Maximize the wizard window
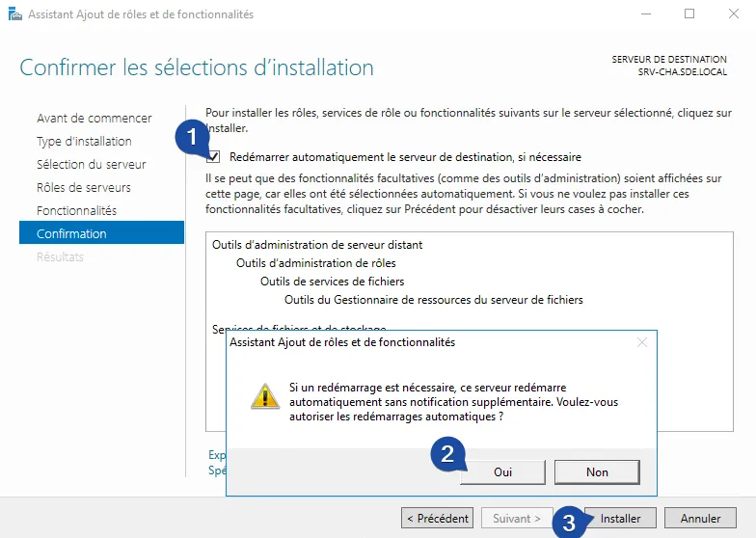 (689, 14)
